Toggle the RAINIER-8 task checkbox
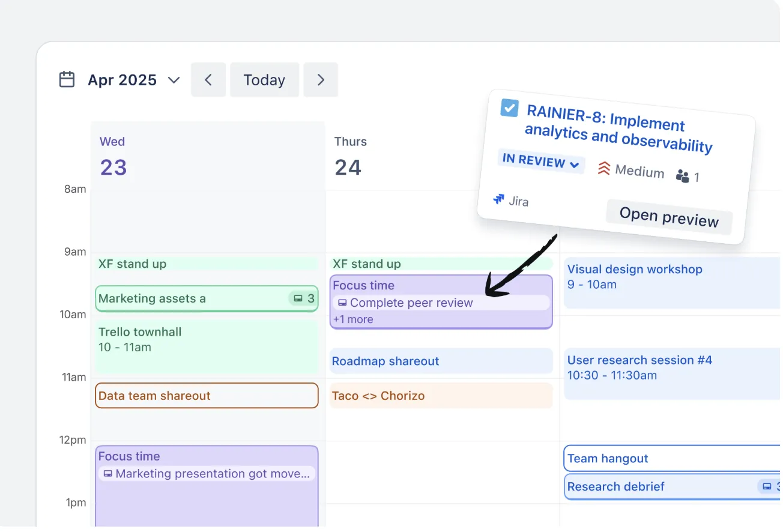The width and height of the screenshot is (783, 532). pos(509,108)
